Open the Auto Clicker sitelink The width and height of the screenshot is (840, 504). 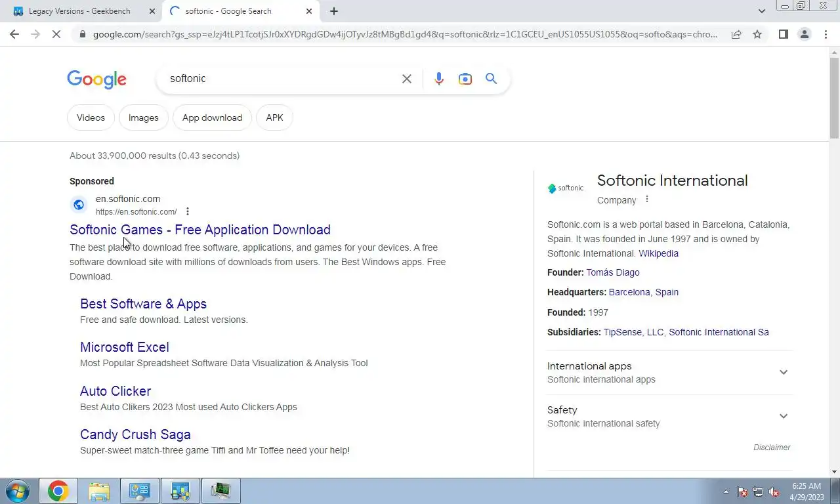[x=115, y=391]
